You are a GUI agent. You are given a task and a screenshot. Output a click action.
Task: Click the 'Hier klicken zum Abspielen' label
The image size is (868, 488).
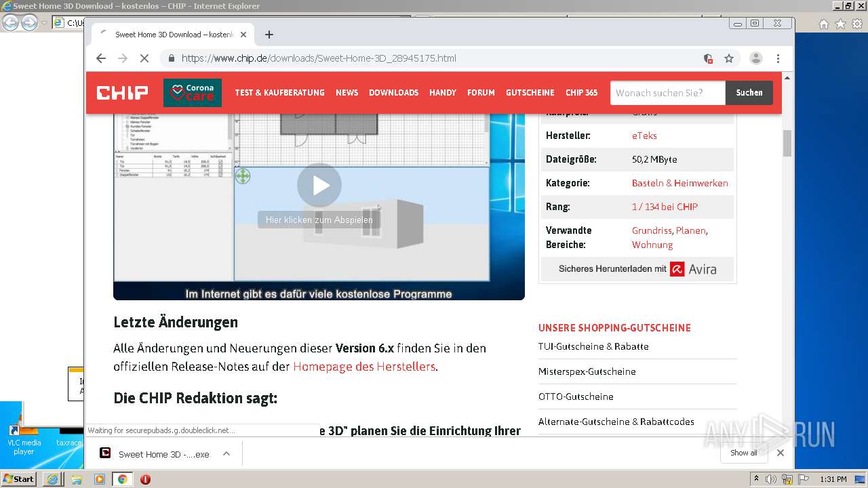(x=319, y=220)
